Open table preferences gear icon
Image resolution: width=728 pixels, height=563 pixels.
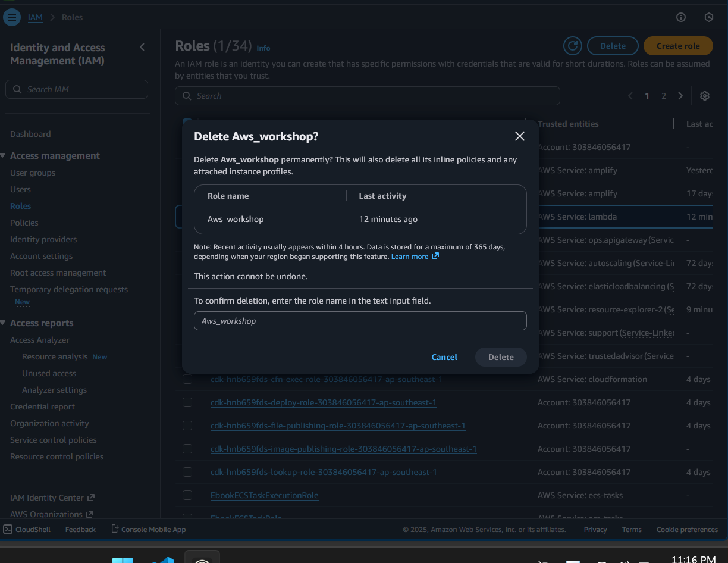tap(705, 96)
